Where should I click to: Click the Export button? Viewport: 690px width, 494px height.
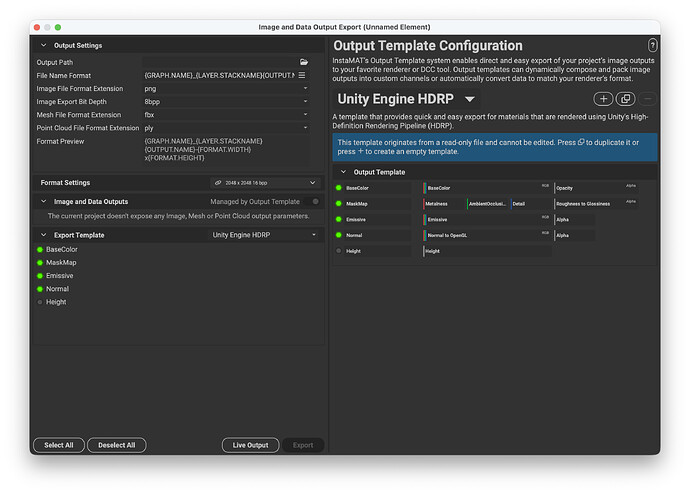tap(303, 445)
